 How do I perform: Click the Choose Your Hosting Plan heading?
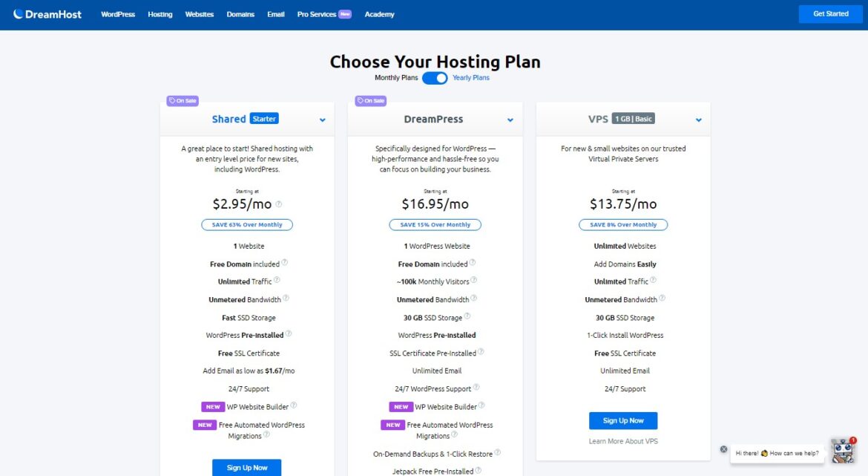coord(435,62)
